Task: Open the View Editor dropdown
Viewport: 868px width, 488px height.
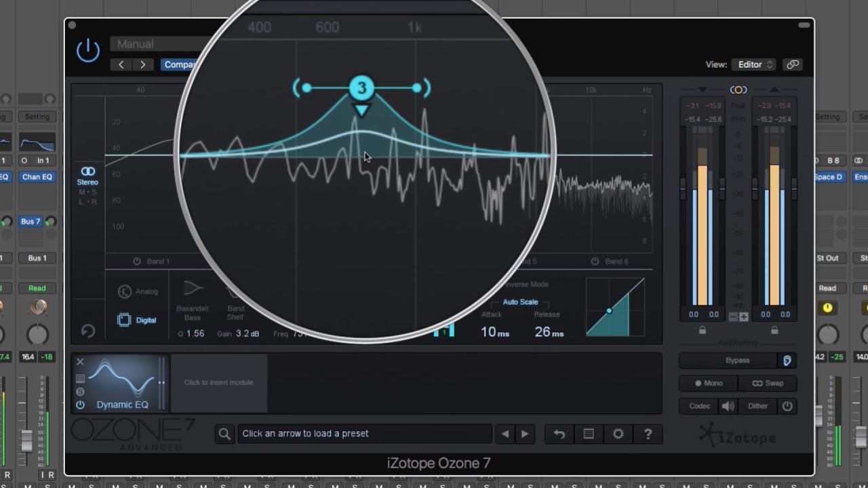Action: point(753,64)
